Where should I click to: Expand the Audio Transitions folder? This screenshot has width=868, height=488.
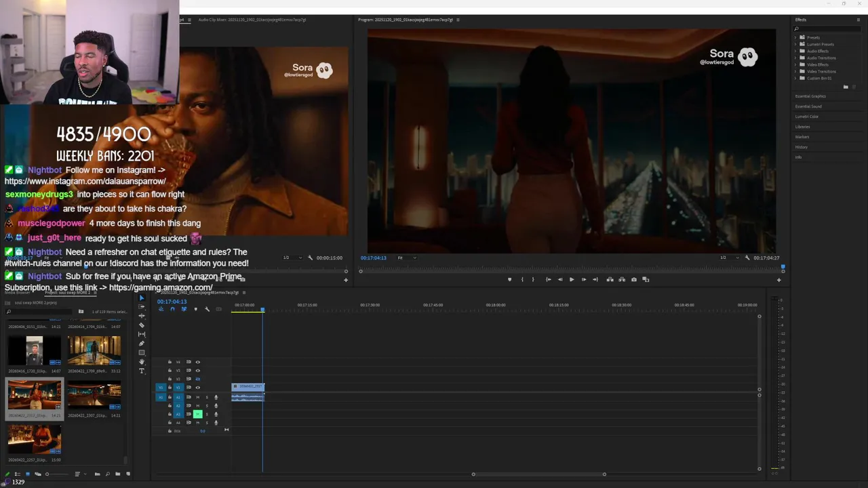pos(796,58)
